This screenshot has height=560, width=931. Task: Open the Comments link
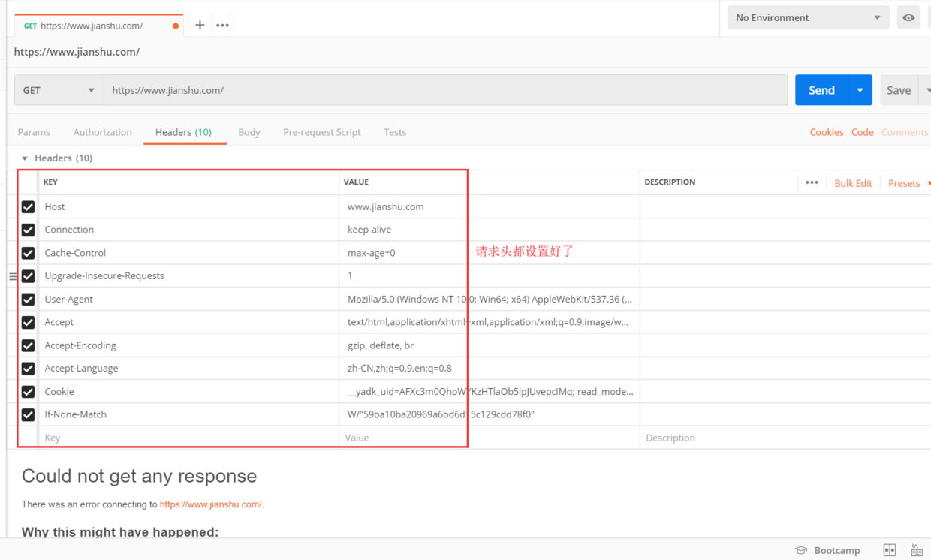(905, 132)
